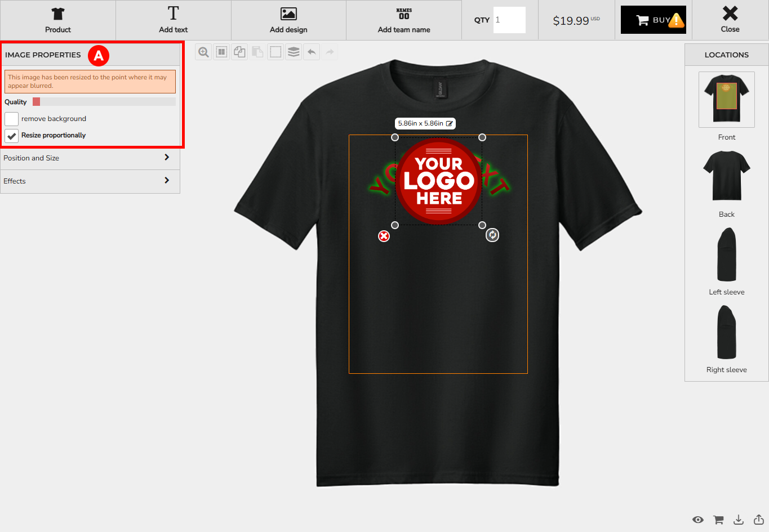Viewport: 769px width, 532px height.
Task: Click the Back label under the thumbnail
Action: pos(727,214)
